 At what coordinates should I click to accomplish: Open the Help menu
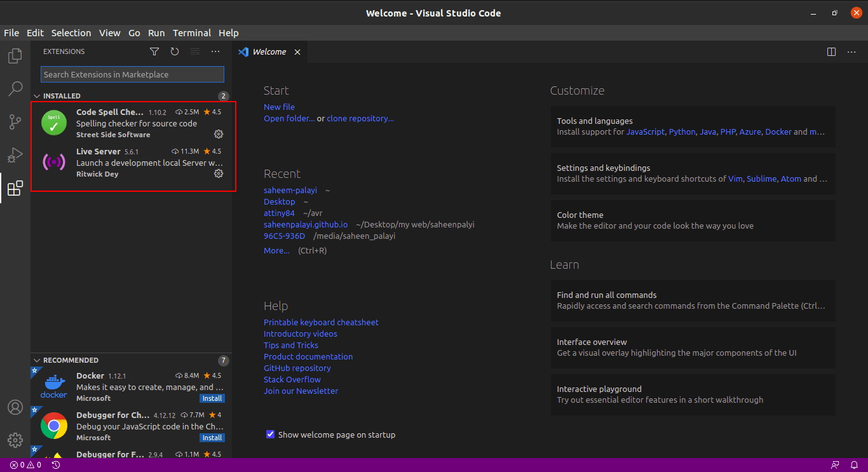(x=229, y=33)
